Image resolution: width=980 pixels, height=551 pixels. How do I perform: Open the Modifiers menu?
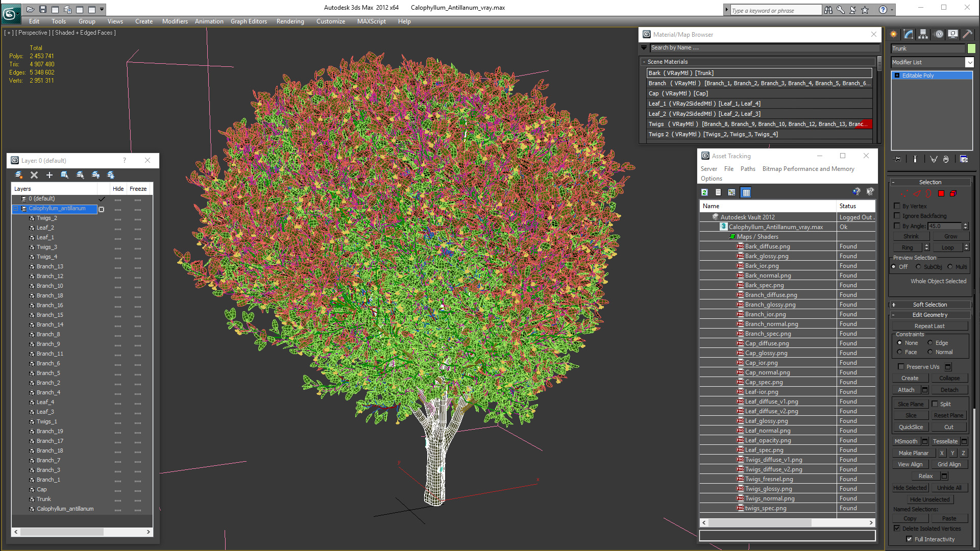point(175,21)
